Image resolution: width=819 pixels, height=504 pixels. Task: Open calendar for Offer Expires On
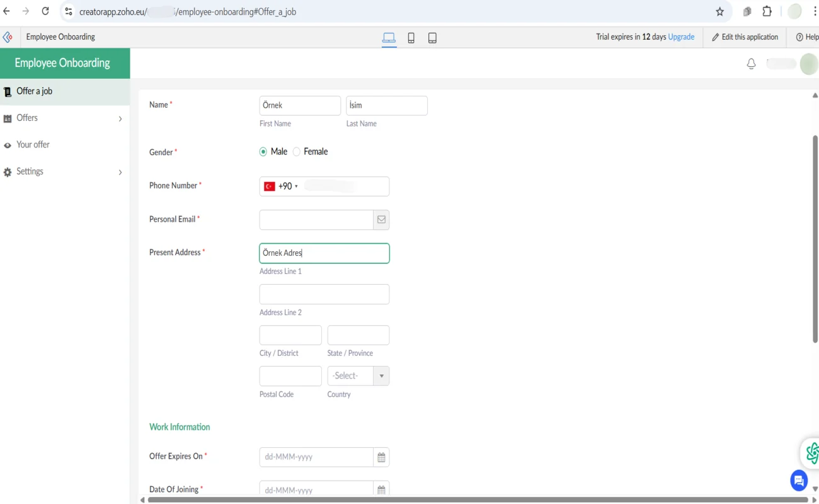click(x=381, y=457)
